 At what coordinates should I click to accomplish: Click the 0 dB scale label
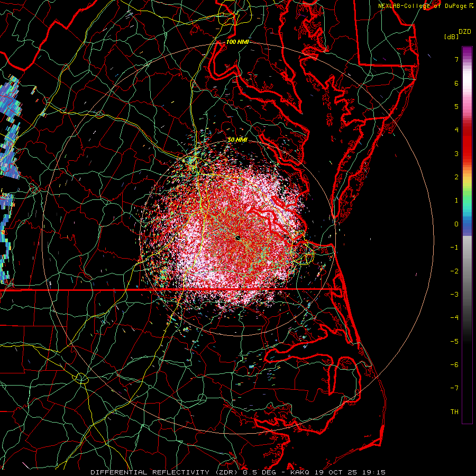456,224
